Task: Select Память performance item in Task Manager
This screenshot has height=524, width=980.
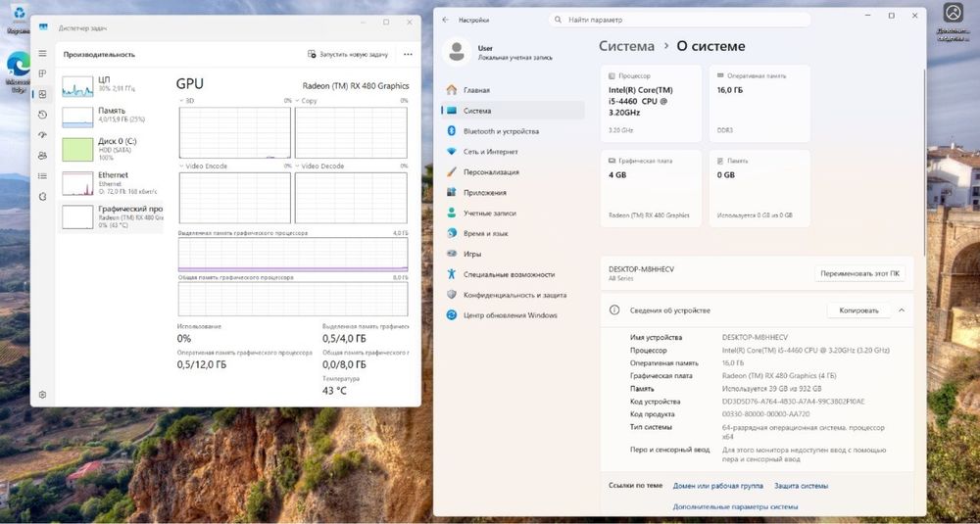Action: point(112,117)
